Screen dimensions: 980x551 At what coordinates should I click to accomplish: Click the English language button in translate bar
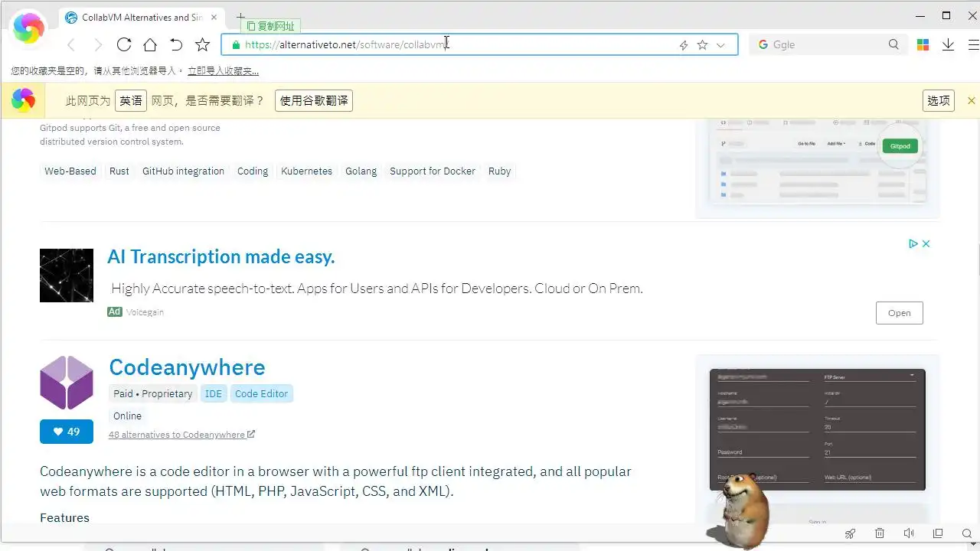[131, 100]
